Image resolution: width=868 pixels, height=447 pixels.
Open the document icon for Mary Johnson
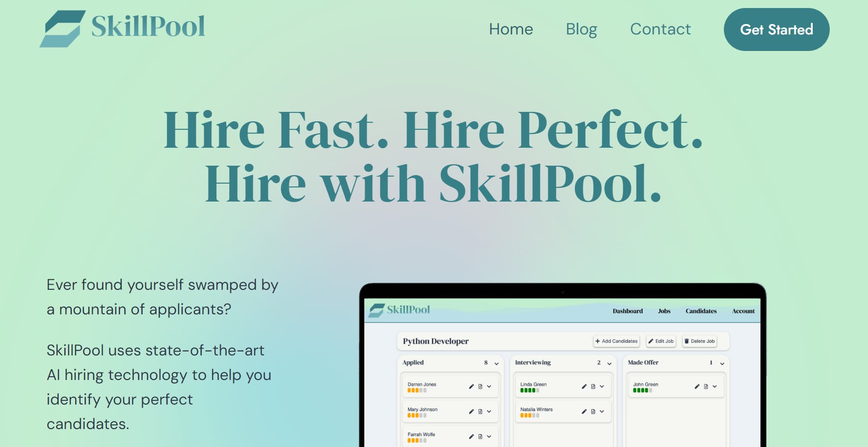point(480,412)
